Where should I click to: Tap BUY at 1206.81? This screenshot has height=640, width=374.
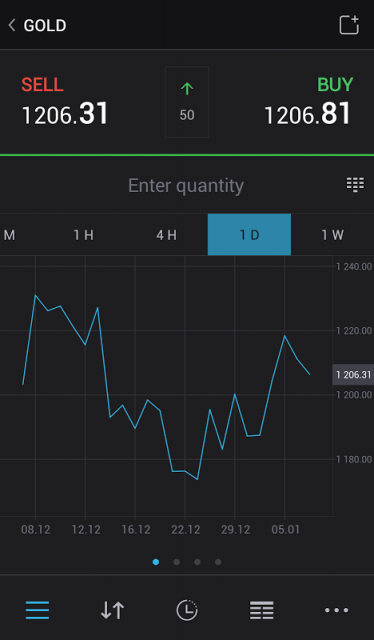tap(309, 101)
